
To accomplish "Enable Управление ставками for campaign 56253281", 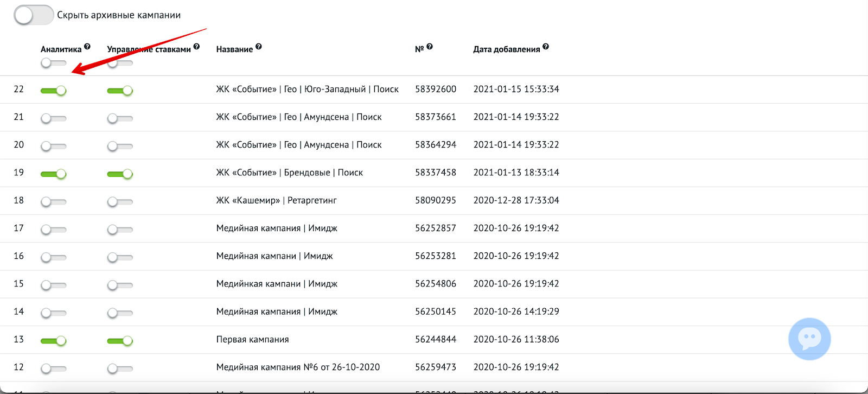I will coord(120,257).
